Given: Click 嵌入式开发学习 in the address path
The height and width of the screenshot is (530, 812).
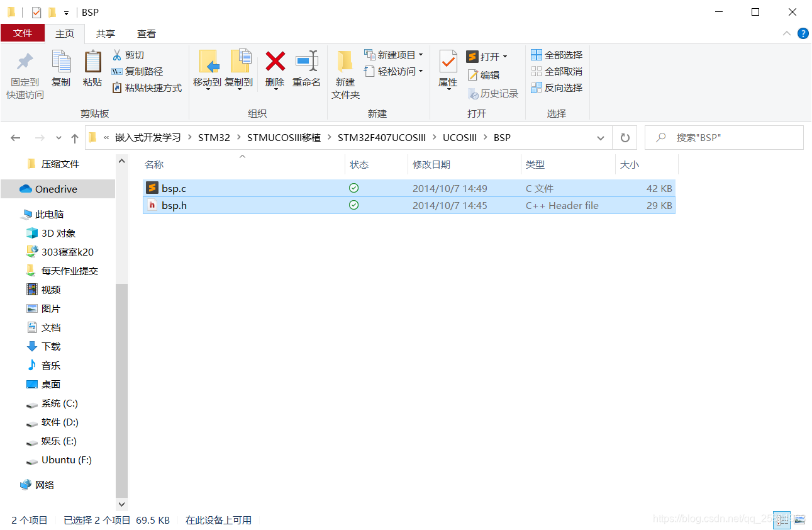Looking at the screenshot, I should (x=148, y=137).
